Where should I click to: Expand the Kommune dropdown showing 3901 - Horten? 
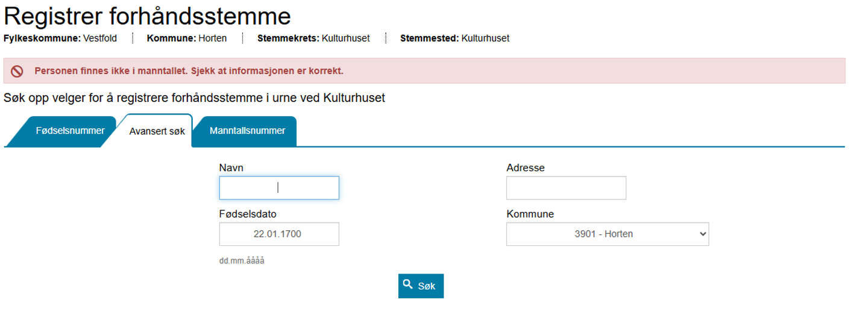[607, 234]
